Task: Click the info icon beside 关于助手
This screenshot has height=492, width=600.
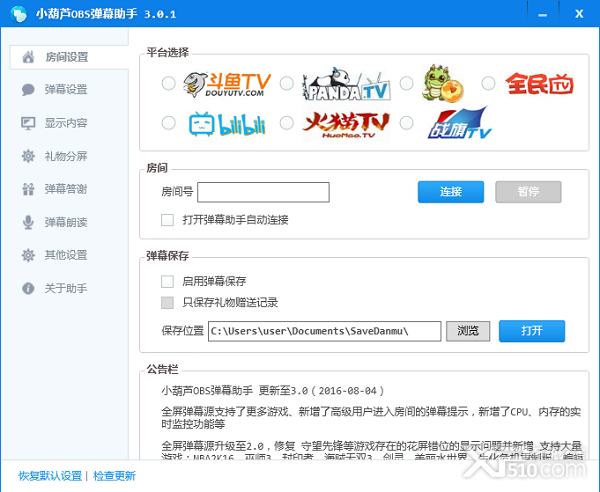Action: pos(28,288)
